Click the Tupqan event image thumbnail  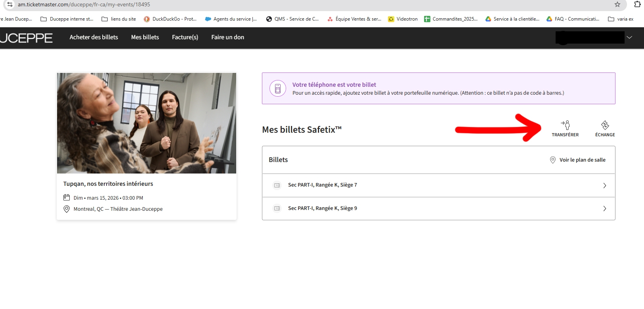point(147,123)
